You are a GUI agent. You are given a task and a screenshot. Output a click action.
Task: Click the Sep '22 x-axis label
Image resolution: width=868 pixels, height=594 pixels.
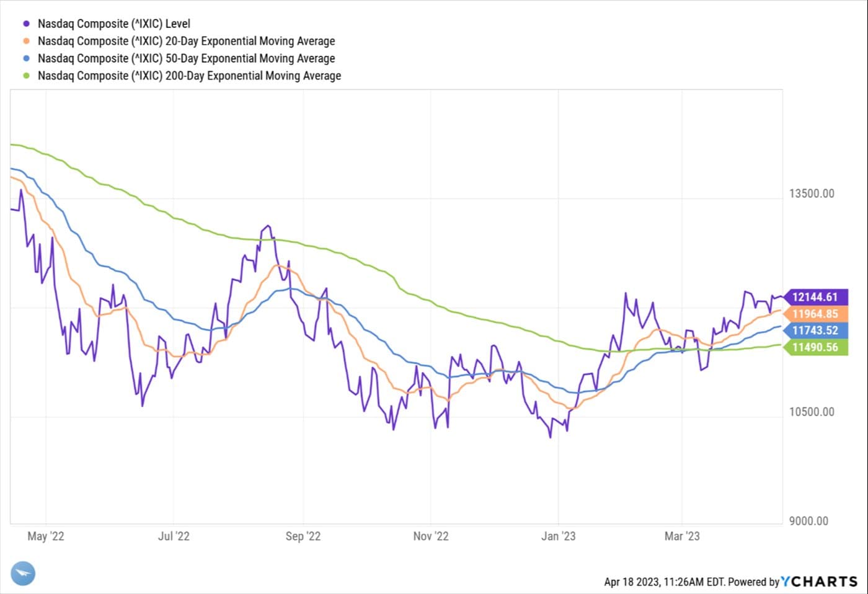(x=303, y=536)
